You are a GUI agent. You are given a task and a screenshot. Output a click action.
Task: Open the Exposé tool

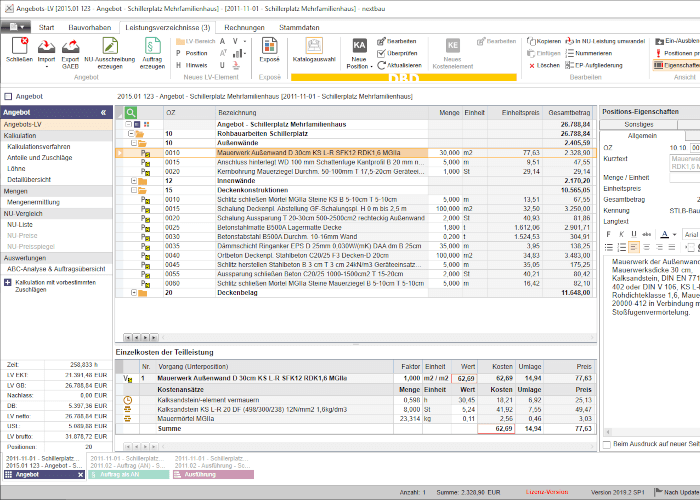269,46
